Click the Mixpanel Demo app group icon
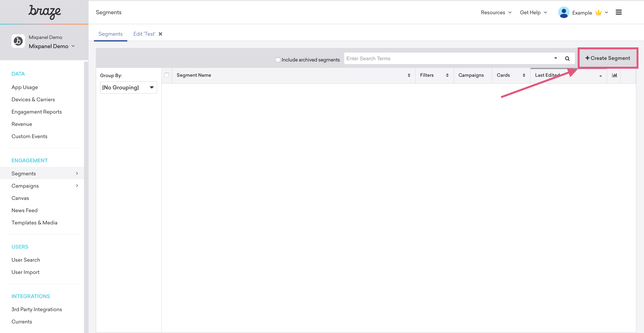Image resolution: width=644 pixels, height=333 pixels. (x=18, y=41)
